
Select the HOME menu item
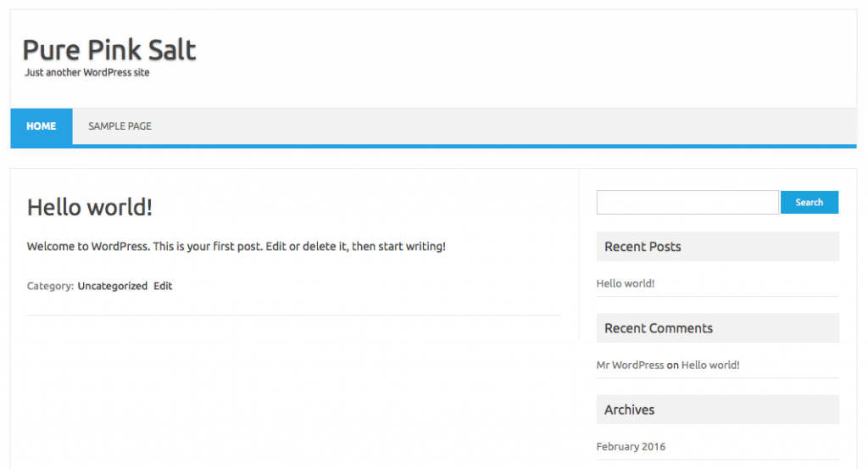[x=42, y=126]
